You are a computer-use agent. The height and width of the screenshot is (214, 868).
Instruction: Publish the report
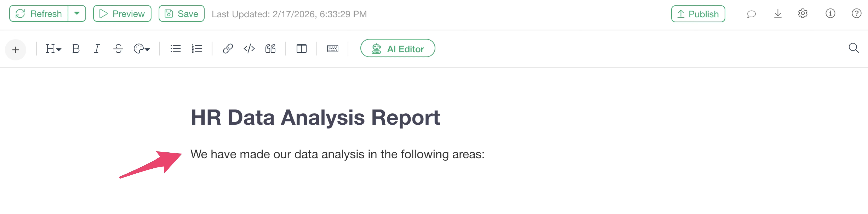698,14
